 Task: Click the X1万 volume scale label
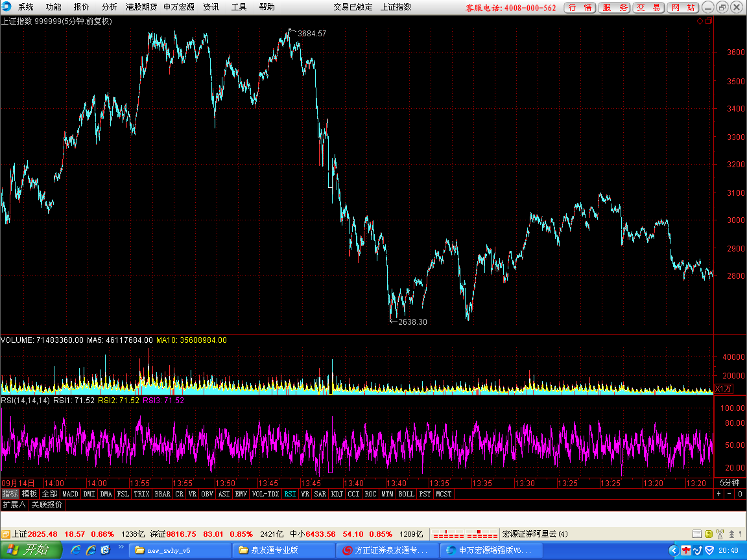(x=723, y=389)
